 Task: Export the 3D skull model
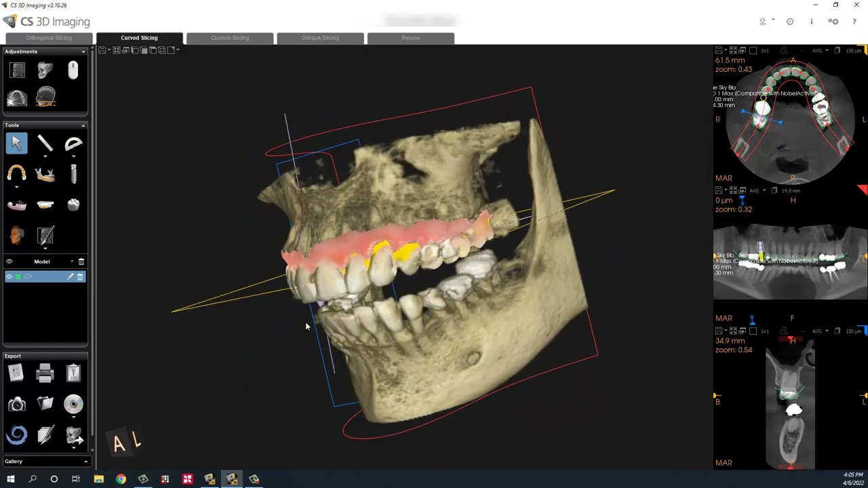click(73, 435)
